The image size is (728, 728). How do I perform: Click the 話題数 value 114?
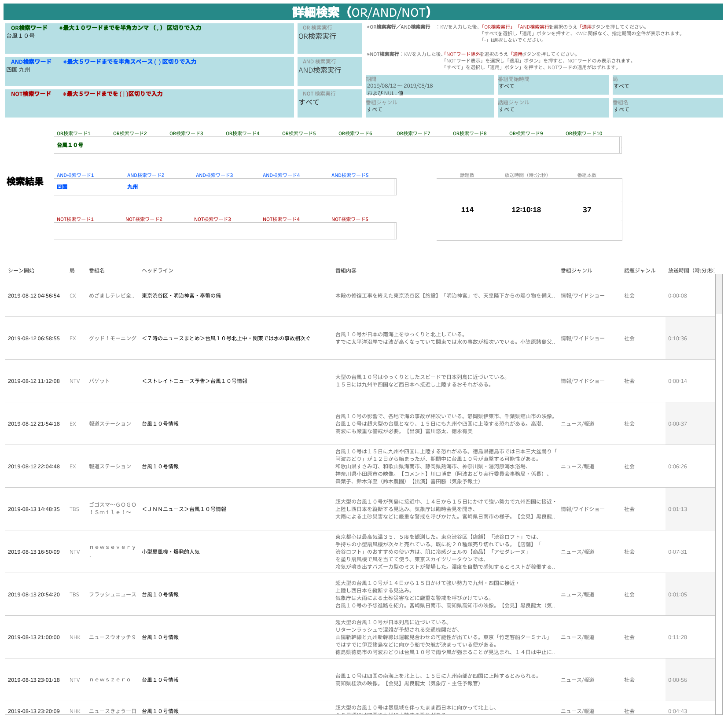click(x=467, y=210)
